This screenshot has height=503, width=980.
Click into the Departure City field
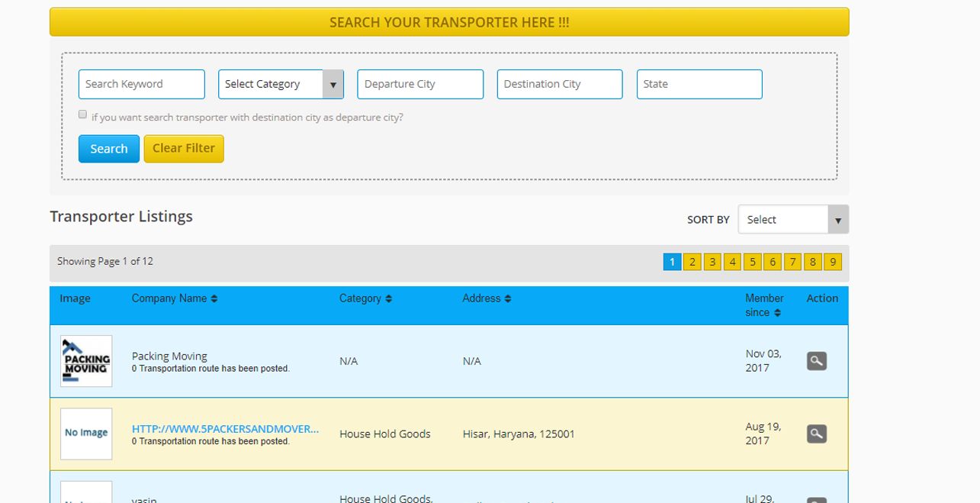click(x=420, y=84)
